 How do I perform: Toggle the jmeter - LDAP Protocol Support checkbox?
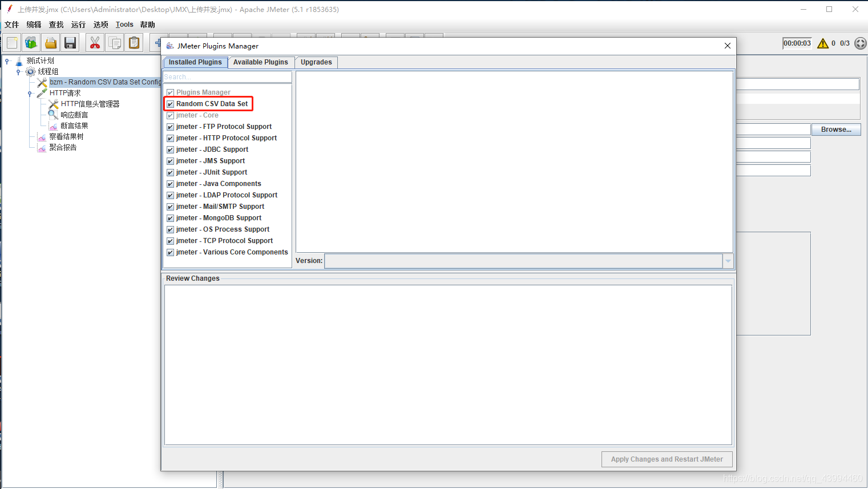(x=171, y=195)
